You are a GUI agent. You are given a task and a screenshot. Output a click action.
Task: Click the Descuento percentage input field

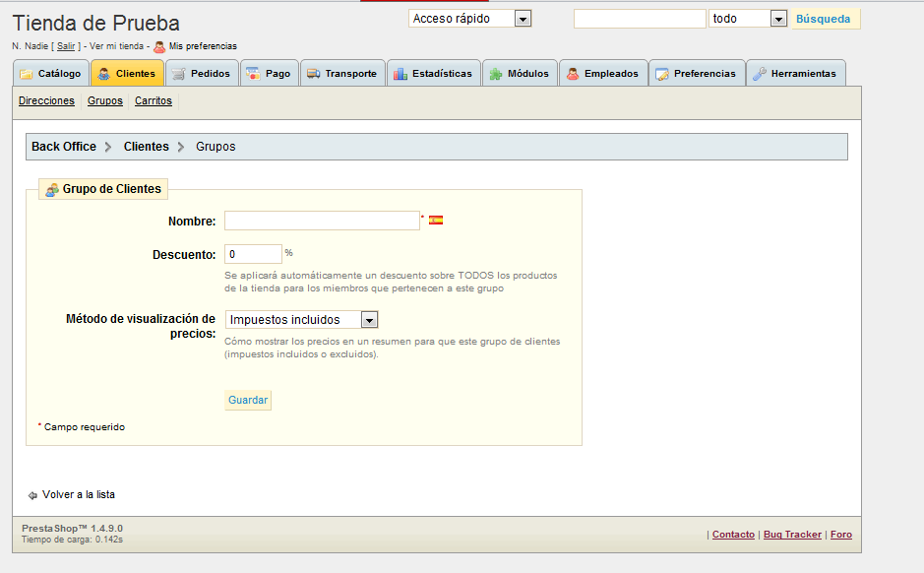point(253,254)
